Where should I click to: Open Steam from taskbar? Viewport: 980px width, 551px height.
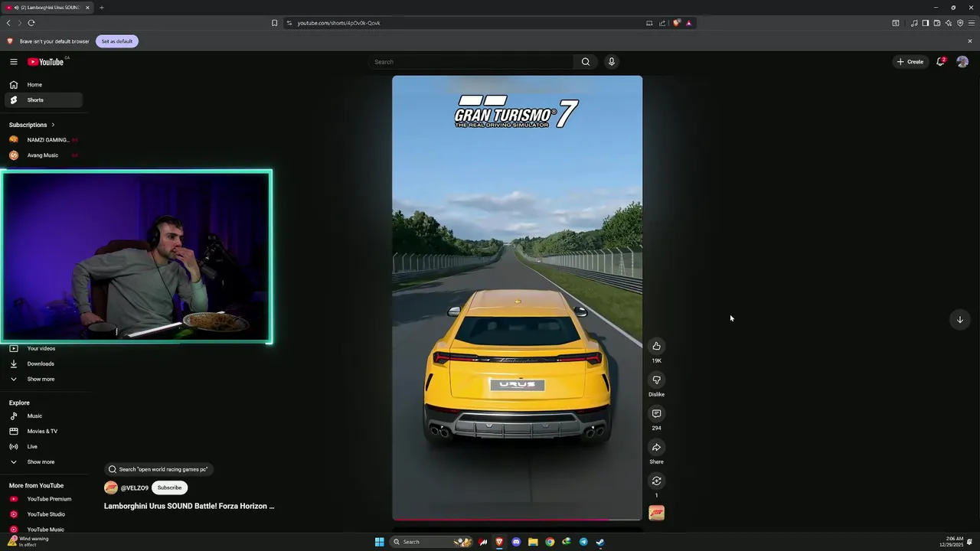(x=600, y=542)
